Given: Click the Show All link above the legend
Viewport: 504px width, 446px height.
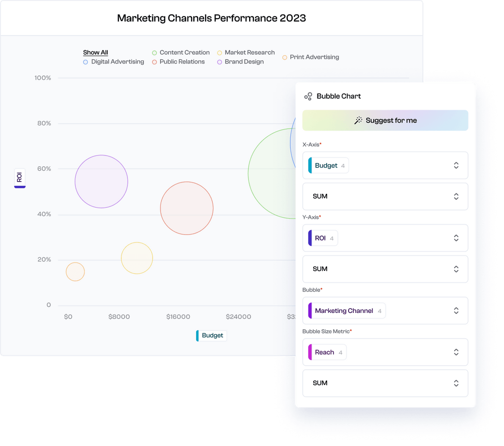Looking at the screenshot, I should click(x=95, y=52).
